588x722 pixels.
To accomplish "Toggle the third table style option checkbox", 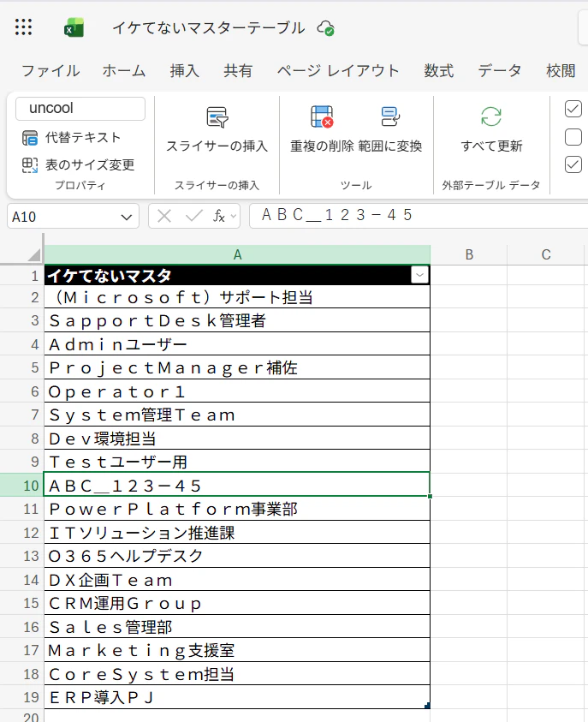I will [573, 164].
